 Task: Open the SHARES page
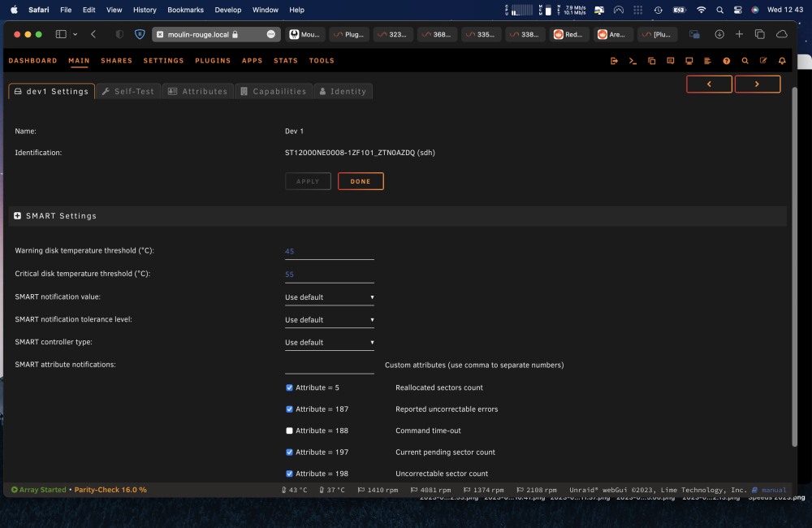(x=116, y=61)
